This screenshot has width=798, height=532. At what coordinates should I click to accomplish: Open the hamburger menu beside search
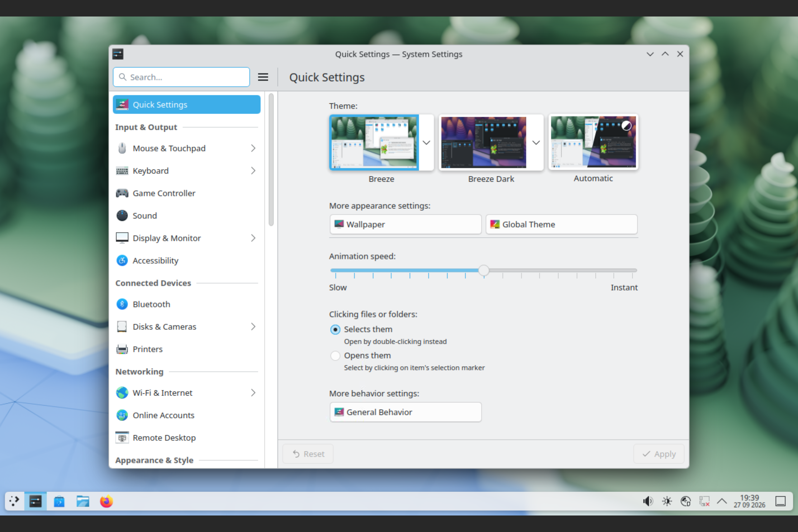pos(263,77)
